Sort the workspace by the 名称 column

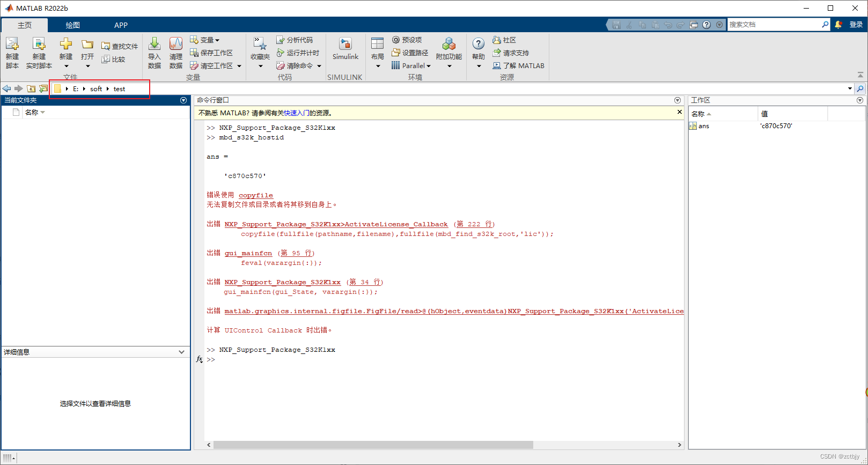coord(723,114)
